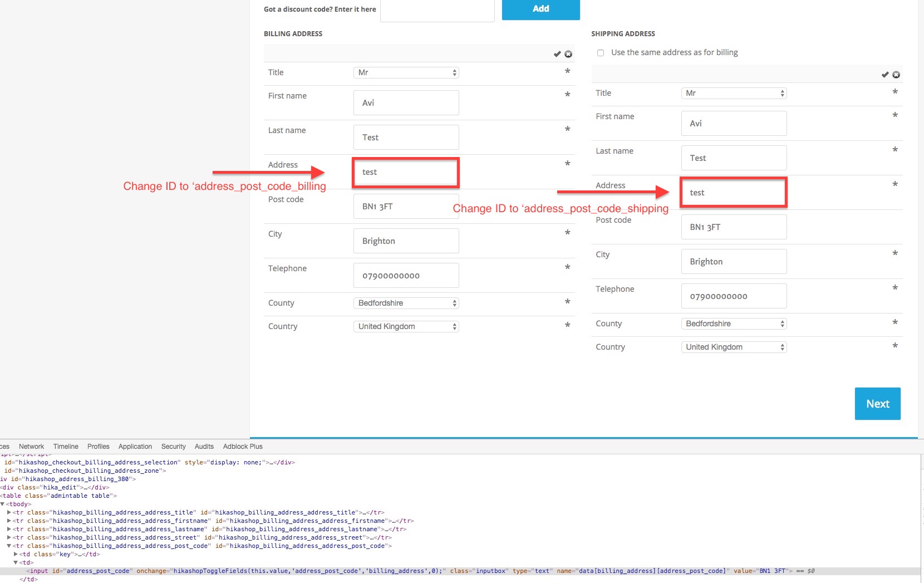The height and width of the screenshot is (583, 924).
Task: Open the shipping Title dropdown
Action: click(734, 93)
